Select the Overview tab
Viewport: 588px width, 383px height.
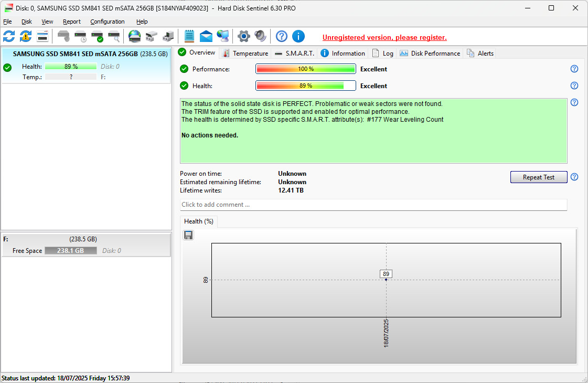(197, 52)
